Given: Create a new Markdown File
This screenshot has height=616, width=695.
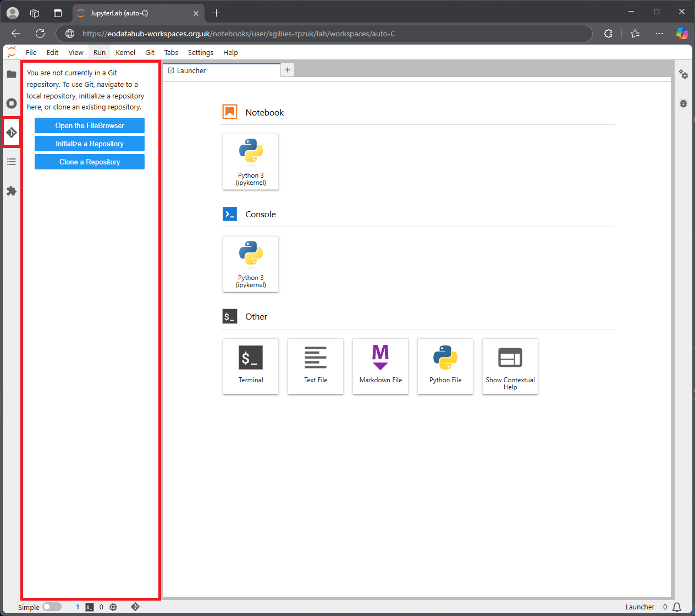Looking at the screenshot, I should pos(380,366).
